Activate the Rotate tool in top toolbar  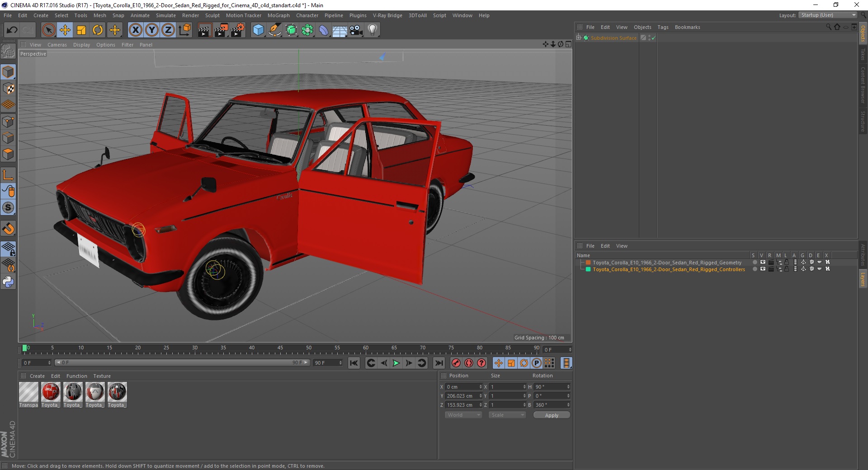[x=98, y=30]
